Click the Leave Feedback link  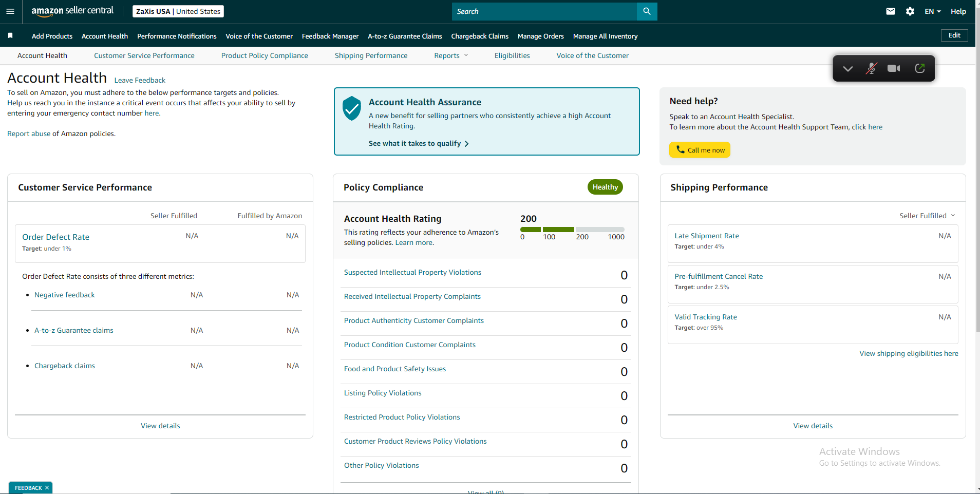[140, 80]
